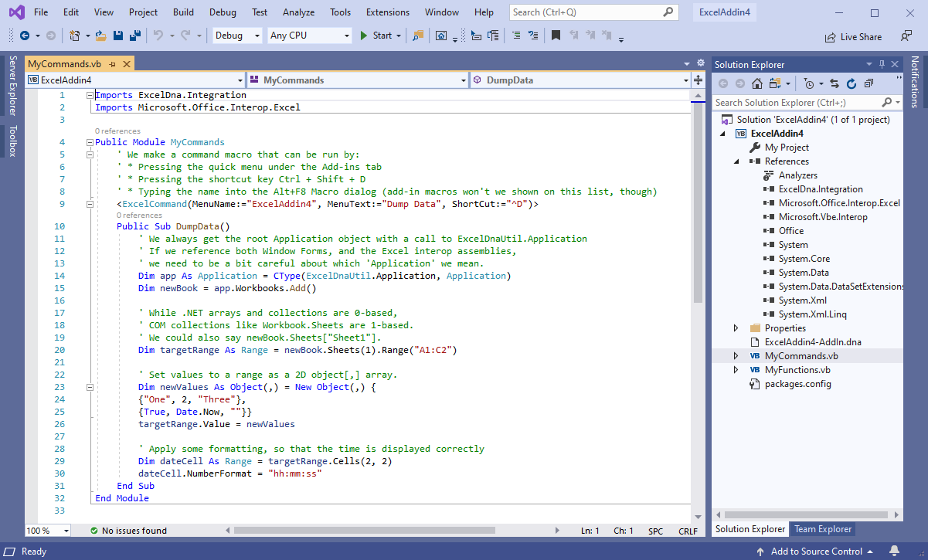Open the Analyze menu
Screen dimensions: 928x560
[298, 12]
